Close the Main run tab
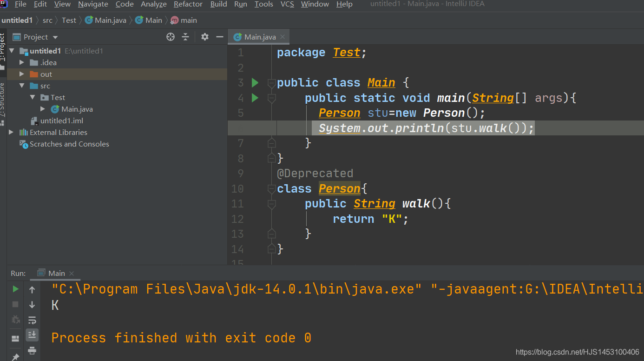 coord(72,274)
